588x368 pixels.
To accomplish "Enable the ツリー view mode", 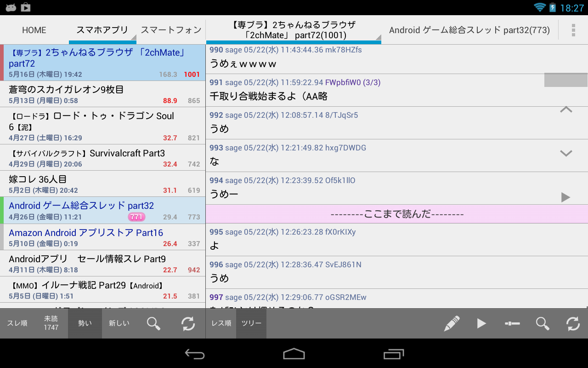I will point(251,323).
